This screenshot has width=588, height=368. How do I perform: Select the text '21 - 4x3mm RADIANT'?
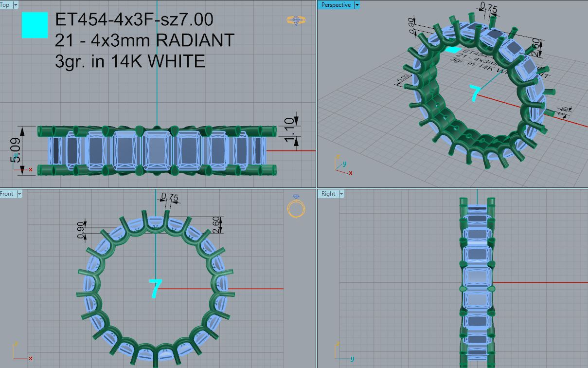click(145, 40)
